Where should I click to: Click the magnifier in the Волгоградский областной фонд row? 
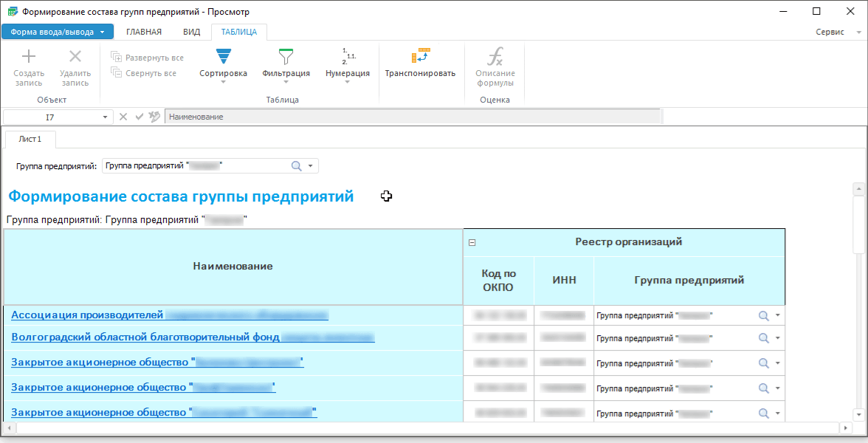[763, 338]
